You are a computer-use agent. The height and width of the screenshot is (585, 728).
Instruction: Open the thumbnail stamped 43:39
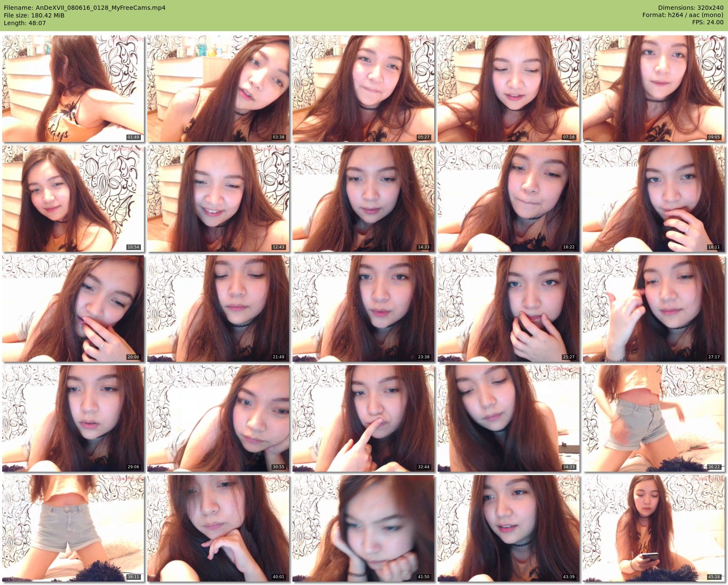[x=508, y=528]
